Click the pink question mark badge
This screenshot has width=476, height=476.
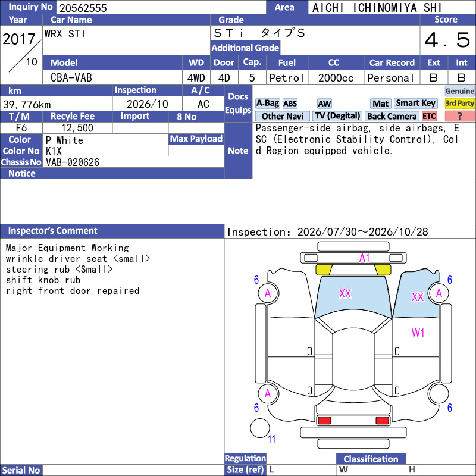tap(459, 116)
